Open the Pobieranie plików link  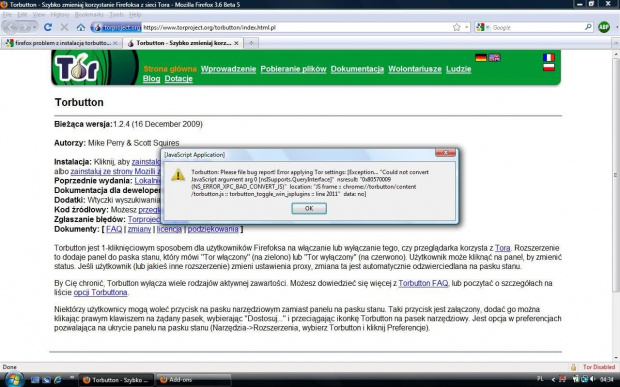[293, 69]
